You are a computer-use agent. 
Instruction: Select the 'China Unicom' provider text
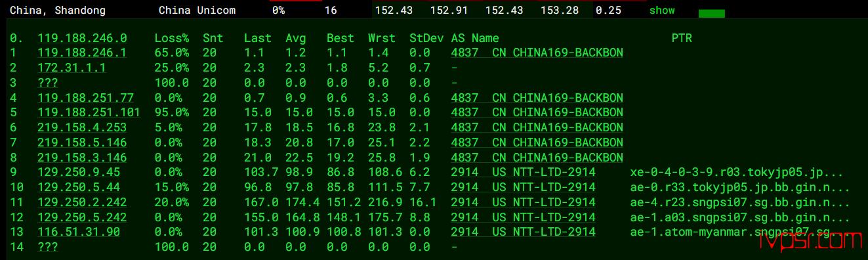pos(197,11)
